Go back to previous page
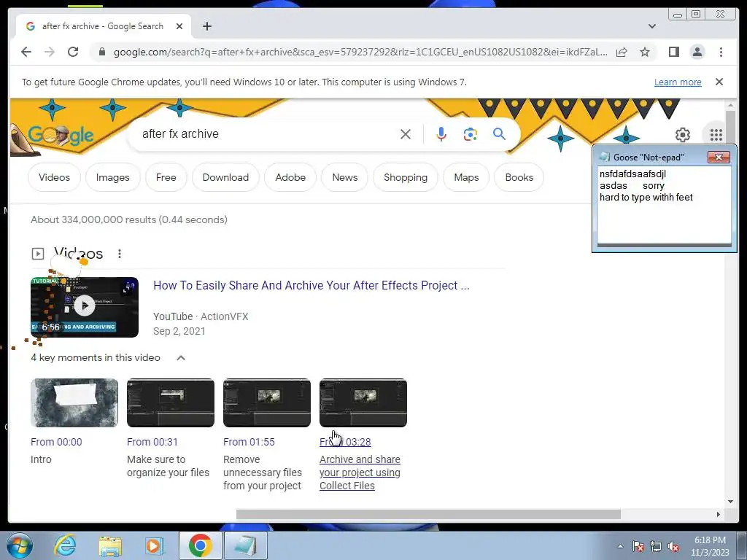 (x=26, y=52)
